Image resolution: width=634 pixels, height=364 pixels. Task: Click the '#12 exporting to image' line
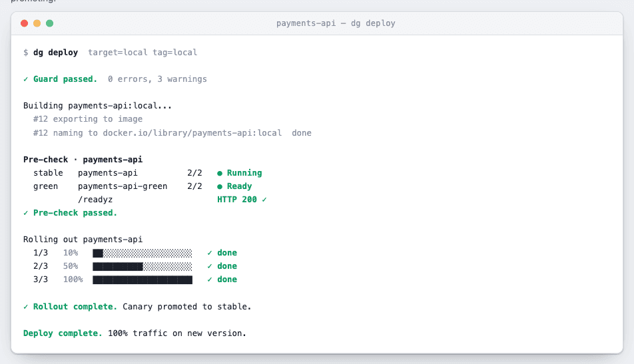[88, 119]
